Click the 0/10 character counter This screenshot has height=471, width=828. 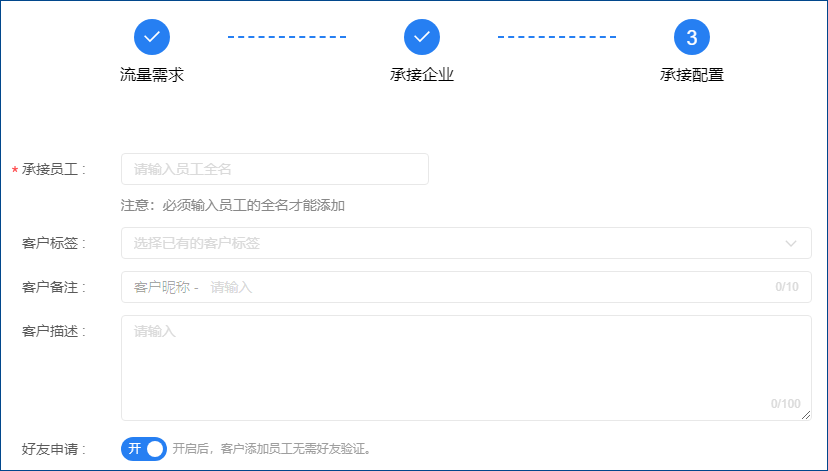point(787,287)
